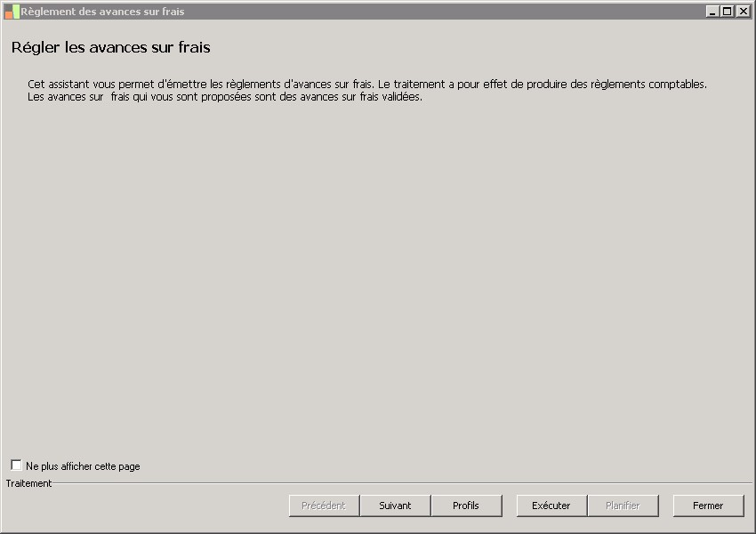The image size is (756, 534).
Task: Click the sentence starting 'Cet assistant vous permet'
Action: point(200,85)
